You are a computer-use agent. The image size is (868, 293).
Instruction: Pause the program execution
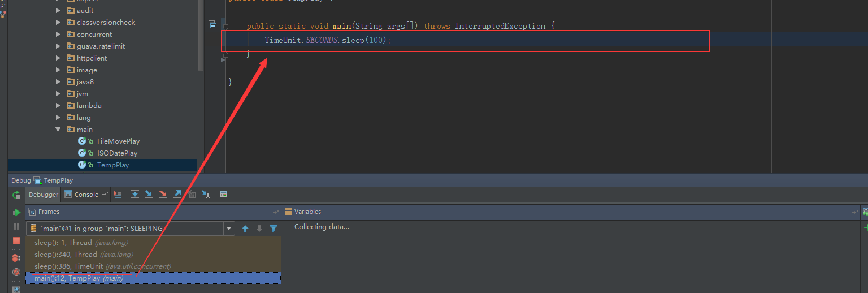click(16, 226)
